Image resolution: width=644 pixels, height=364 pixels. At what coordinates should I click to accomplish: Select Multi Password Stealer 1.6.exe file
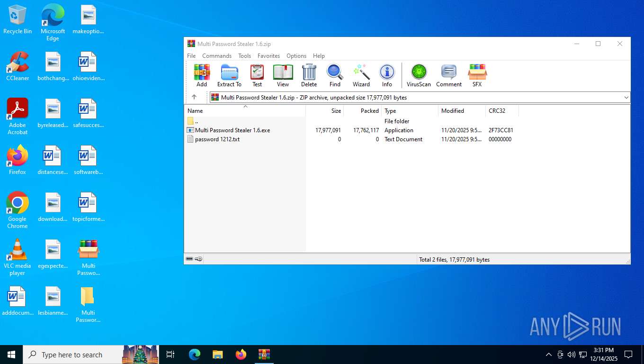tap(233, 130)
